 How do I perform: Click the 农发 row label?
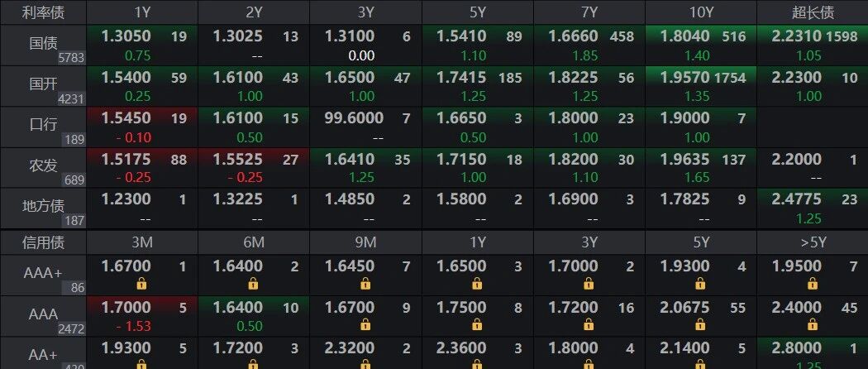[x=43, y=166]
